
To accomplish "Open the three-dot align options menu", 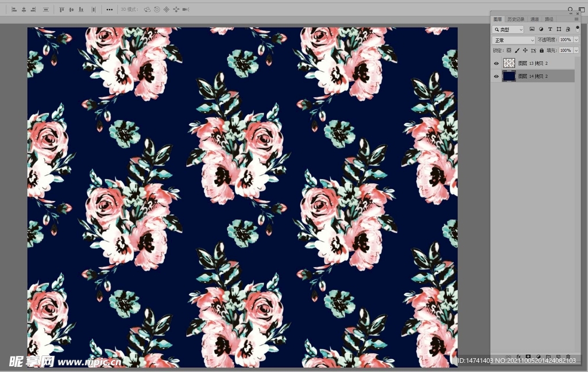I will 110,9.
